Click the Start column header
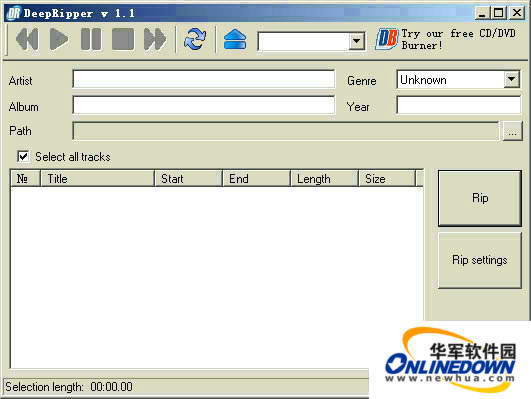 188,178
